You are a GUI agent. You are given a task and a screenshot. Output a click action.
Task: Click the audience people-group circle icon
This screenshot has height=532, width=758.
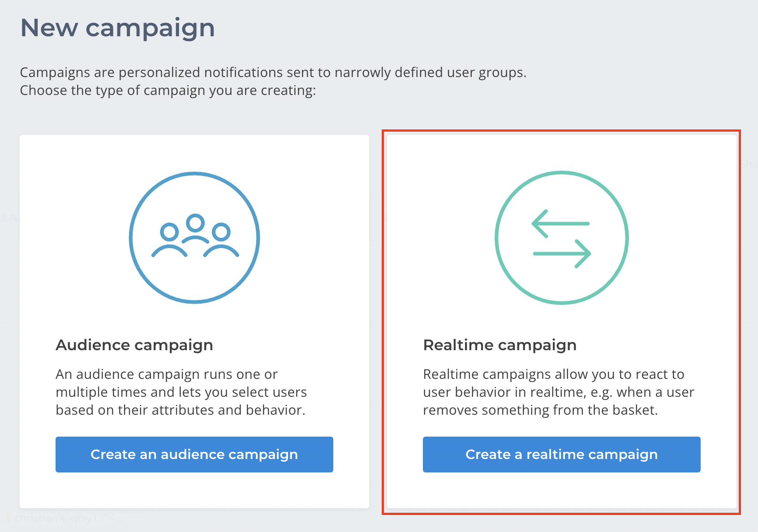tap(194, 237)
